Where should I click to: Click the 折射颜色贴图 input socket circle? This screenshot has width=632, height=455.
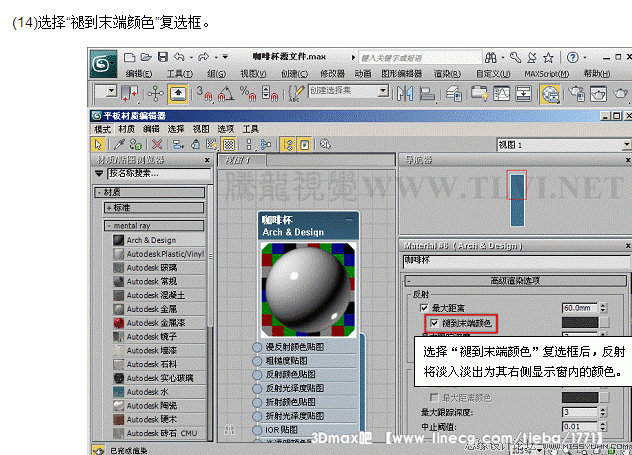258,402
